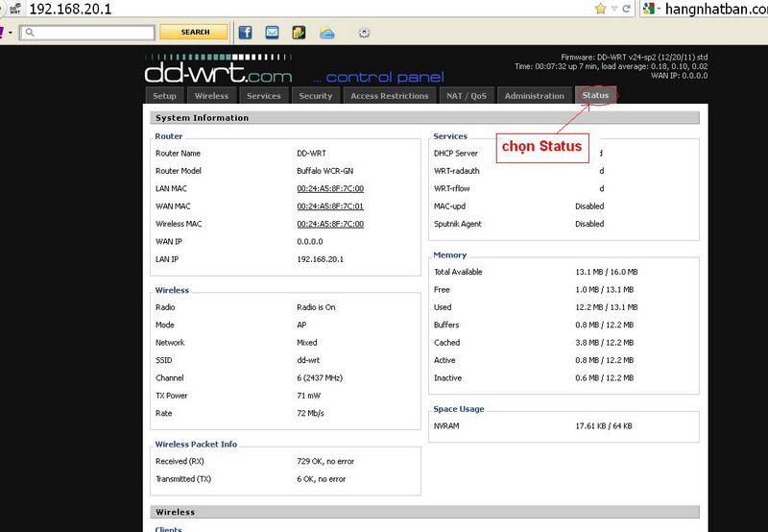
Task: Click the yellow SEARCH button
Action: coord(194,32)
